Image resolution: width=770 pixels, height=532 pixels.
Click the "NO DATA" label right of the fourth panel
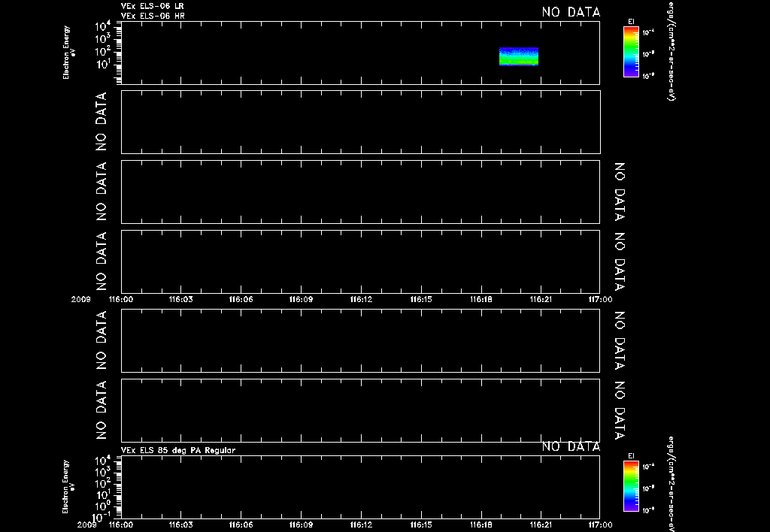pyautogui.click(x=620, y=261)
